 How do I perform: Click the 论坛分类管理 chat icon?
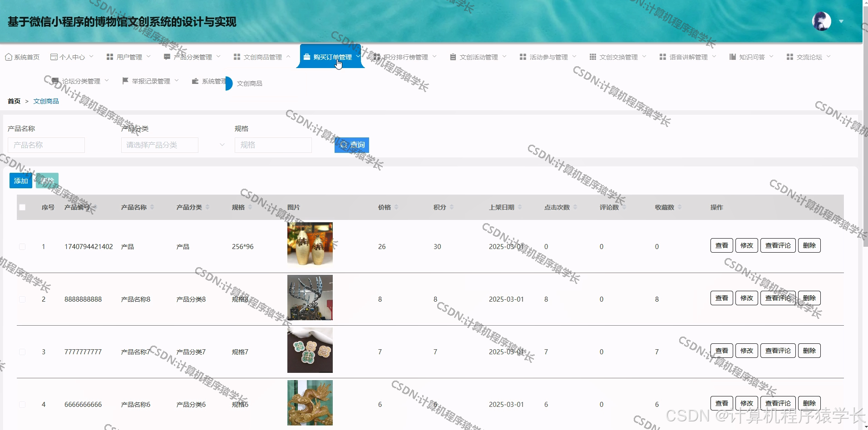coord(55,81)
